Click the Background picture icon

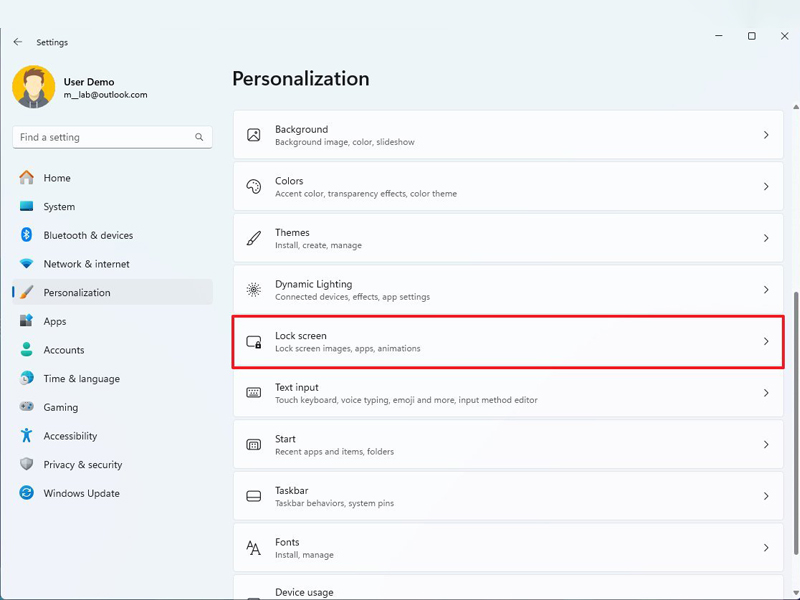[254, 135]
